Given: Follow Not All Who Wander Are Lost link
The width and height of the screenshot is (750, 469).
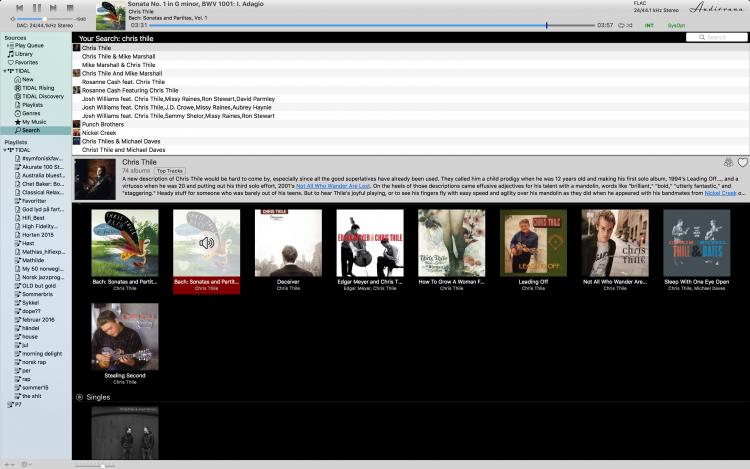Looking at the screenshot, I should coord(333,186).
